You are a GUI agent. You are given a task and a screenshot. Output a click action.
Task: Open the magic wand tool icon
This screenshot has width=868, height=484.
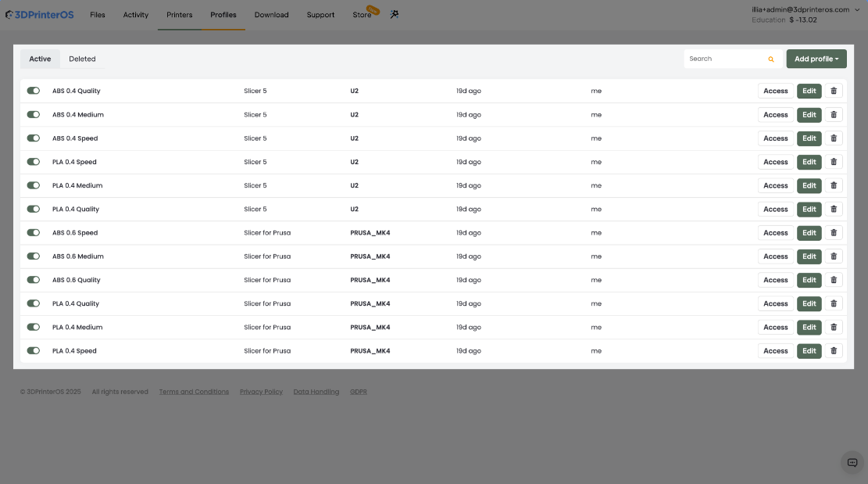[x=394, y=14]
